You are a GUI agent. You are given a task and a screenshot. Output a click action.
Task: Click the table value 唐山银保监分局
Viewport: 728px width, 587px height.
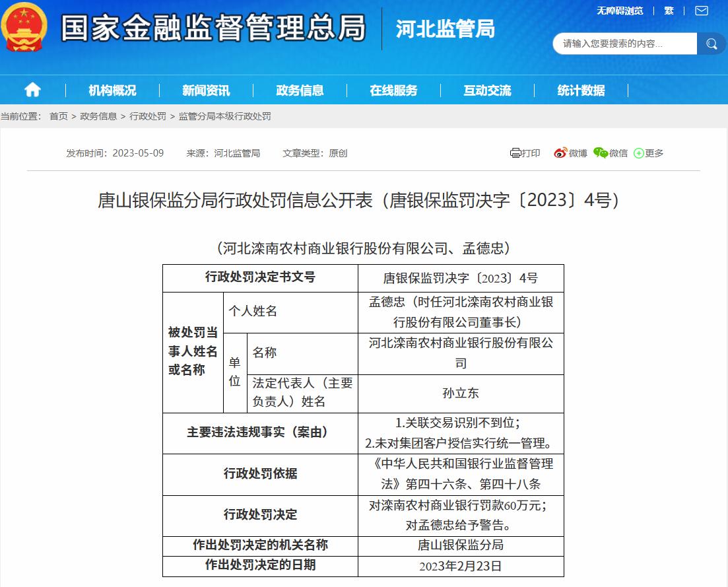pyautogui.click(x=461, y=545)
